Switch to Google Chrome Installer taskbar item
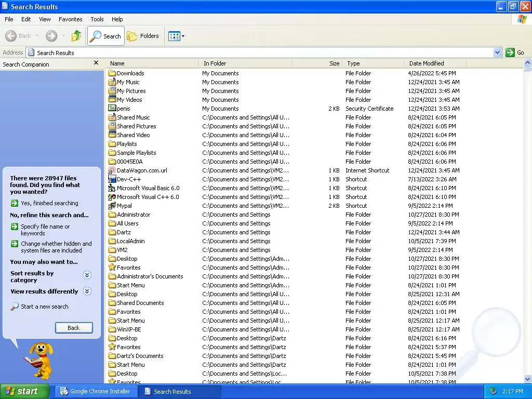This screenshot has width=532, height=399. point(96,391)
